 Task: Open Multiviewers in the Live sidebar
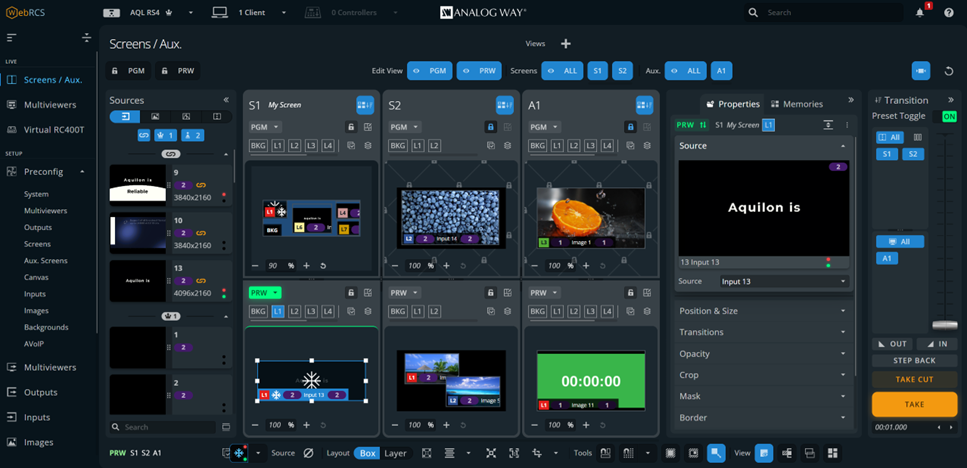50,105
